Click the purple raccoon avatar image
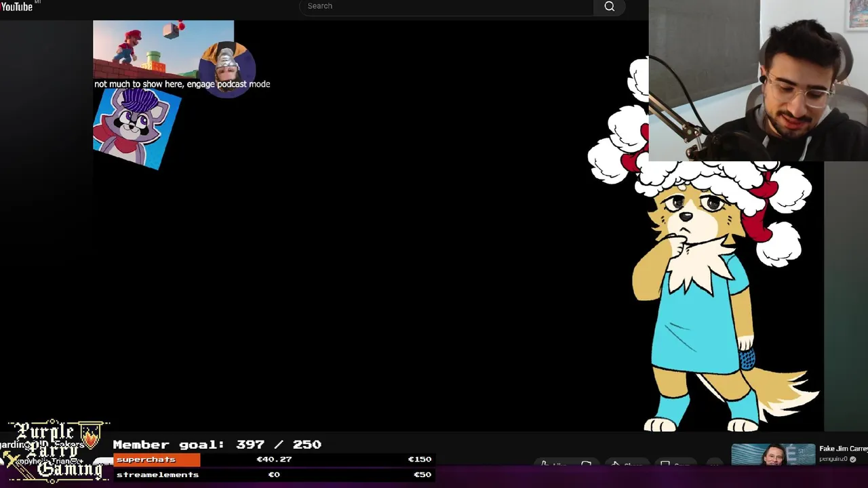Screen dimensions: 868x488 point(137,128)
